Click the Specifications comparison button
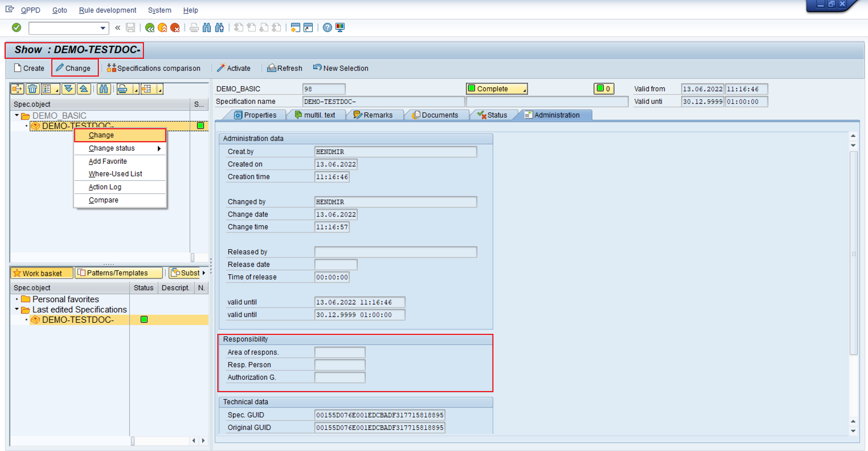Image resolution: width=868 pixels, height=451 pixels. [154, 68]
